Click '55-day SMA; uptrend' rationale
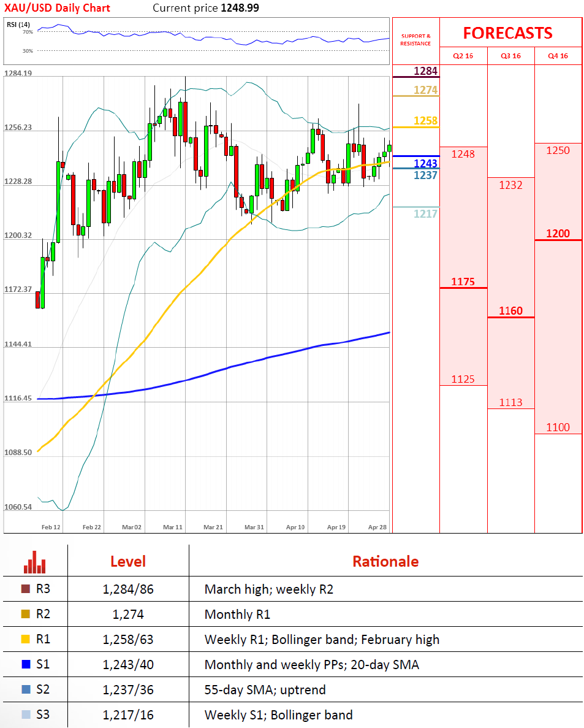Screen dimensions: 584x728 [x=265, y=689]
